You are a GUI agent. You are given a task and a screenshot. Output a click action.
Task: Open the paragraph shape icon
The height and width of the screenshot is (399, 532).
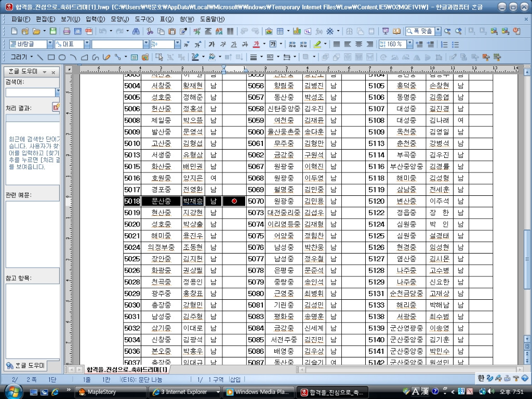[208, 31]
